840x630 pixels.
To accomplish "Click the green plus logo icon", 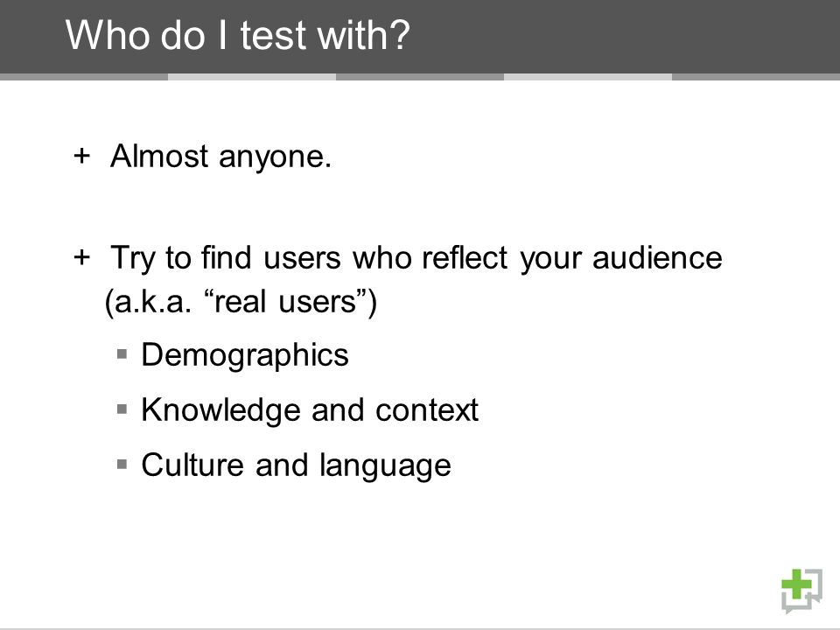I will point(801,591).
